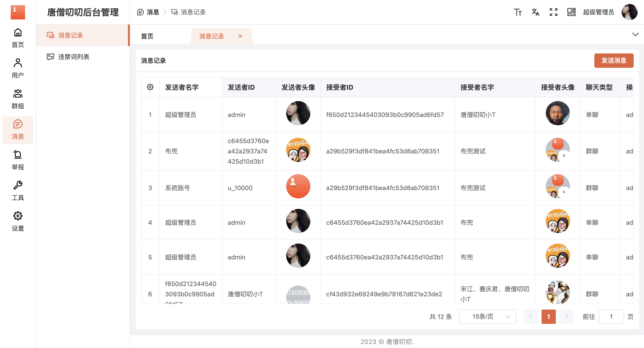Click the 前往 page number input
The height and width of the screenshot is (348, 644).
[x=611, y=316]
